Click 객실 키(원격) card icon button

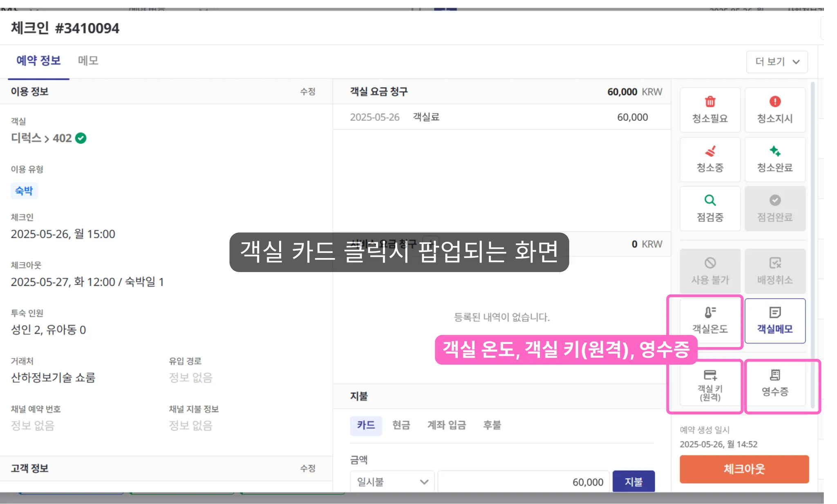(709, 385)
